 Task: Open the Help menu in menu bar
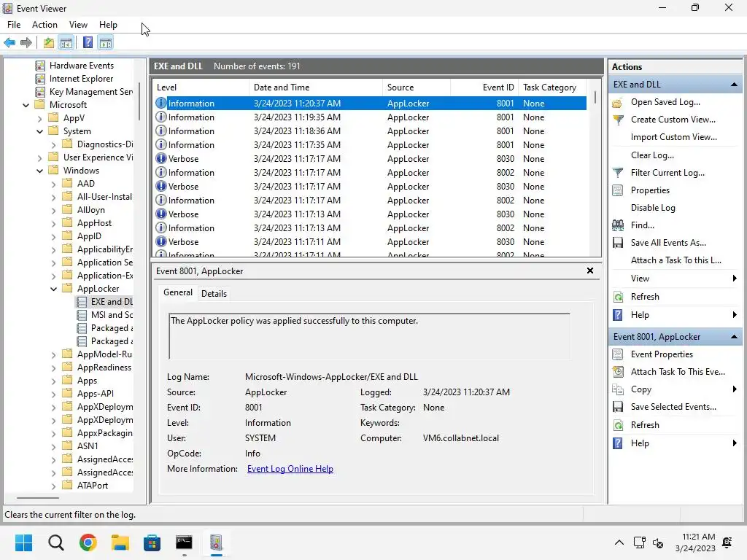pos(108,25)
